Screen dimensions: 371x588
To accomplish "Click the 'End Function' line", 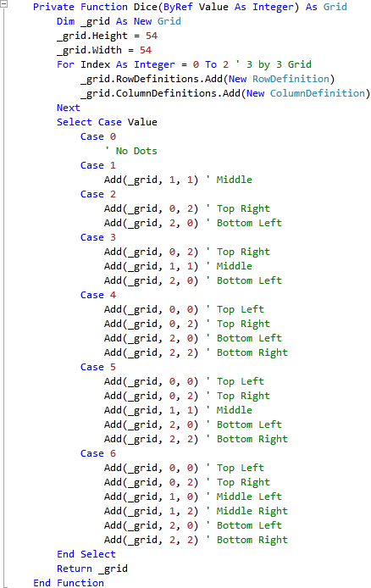I will coord(69,583).
